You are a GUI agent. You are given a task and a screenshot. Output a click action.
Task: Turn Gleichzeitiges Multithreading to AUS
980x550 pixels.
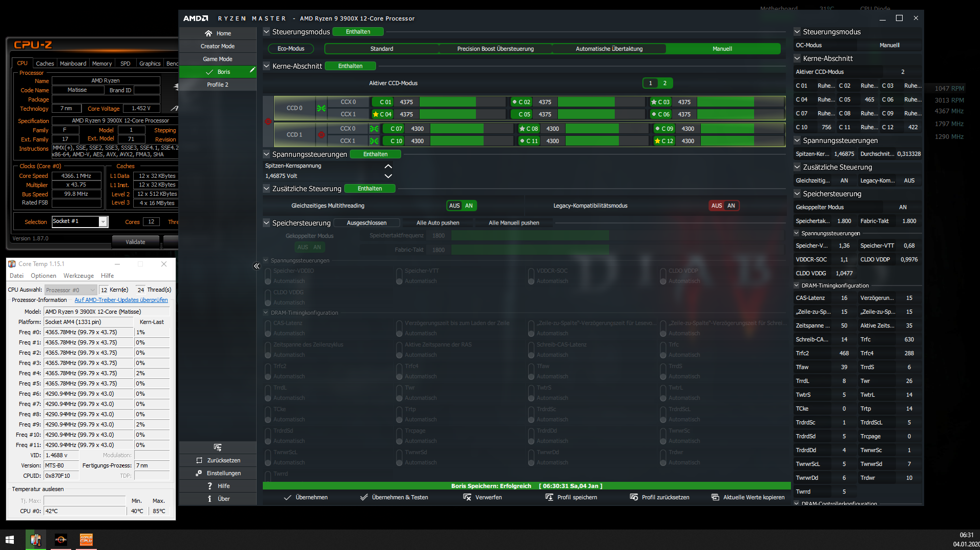[x=454, y=206]
